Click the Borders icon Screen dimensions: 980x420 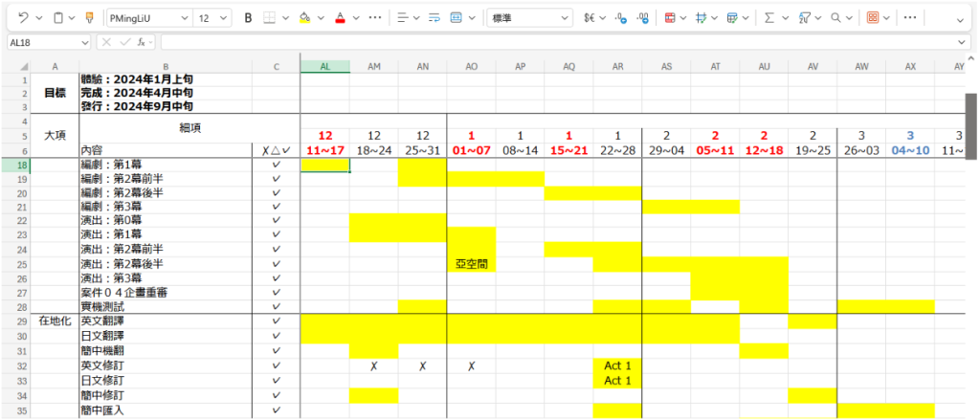coord(270,17)
